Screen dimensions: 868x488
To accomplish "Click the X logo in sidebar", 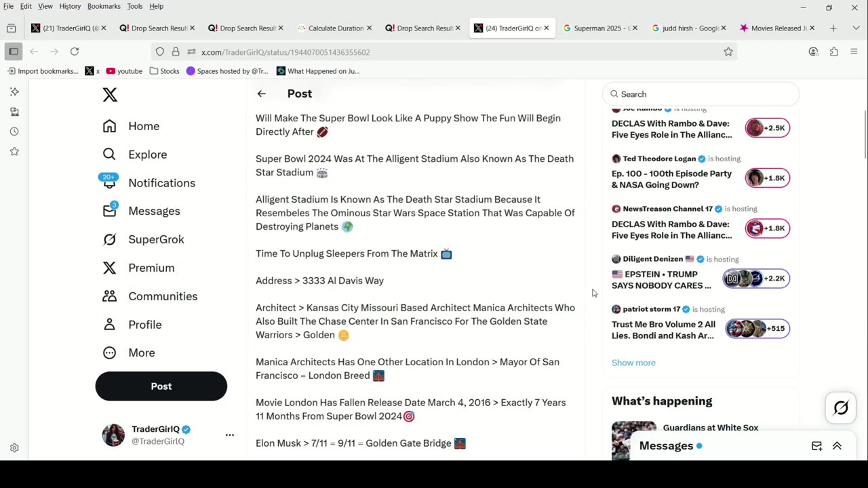I will pyautogui.click(x=110, y=95).
